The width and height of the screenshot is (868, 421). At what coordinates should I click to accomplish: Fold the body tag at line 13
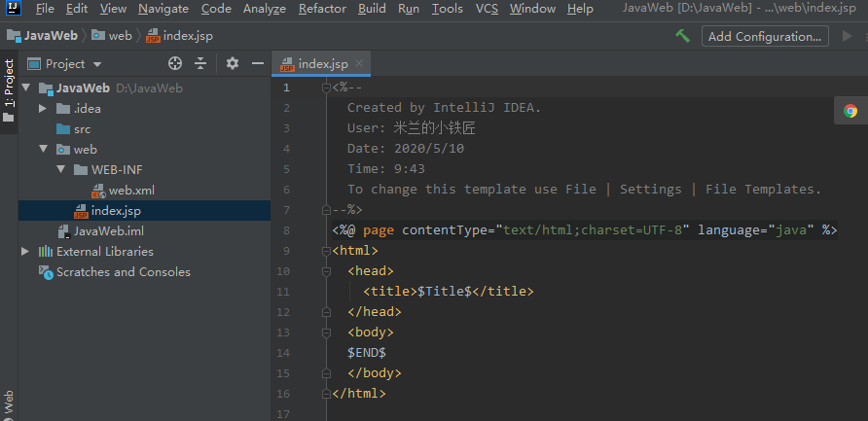(x=327, y=333)
